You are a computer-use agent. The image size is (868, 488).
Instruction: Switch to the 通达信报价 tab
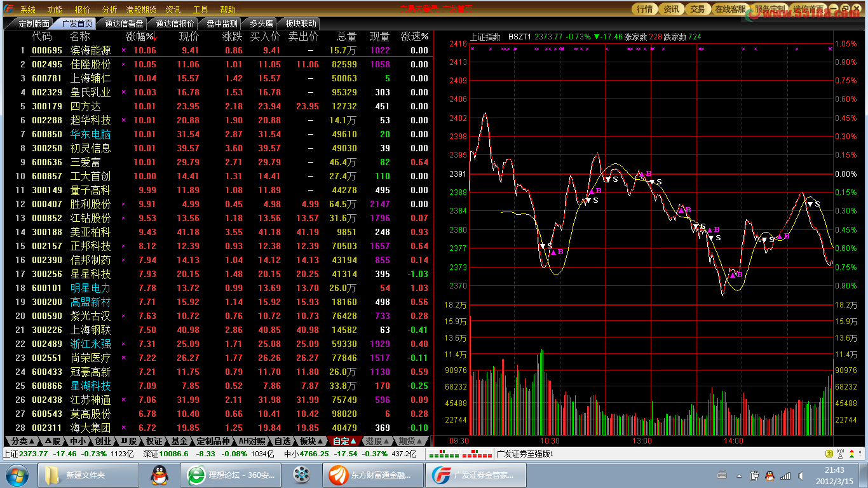tap(175, 24)
